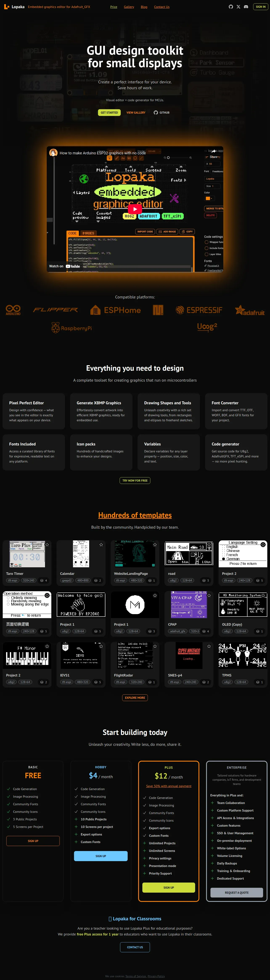Click SIGN UP under the Basic plan
The image size is (270, 980).
33,841
